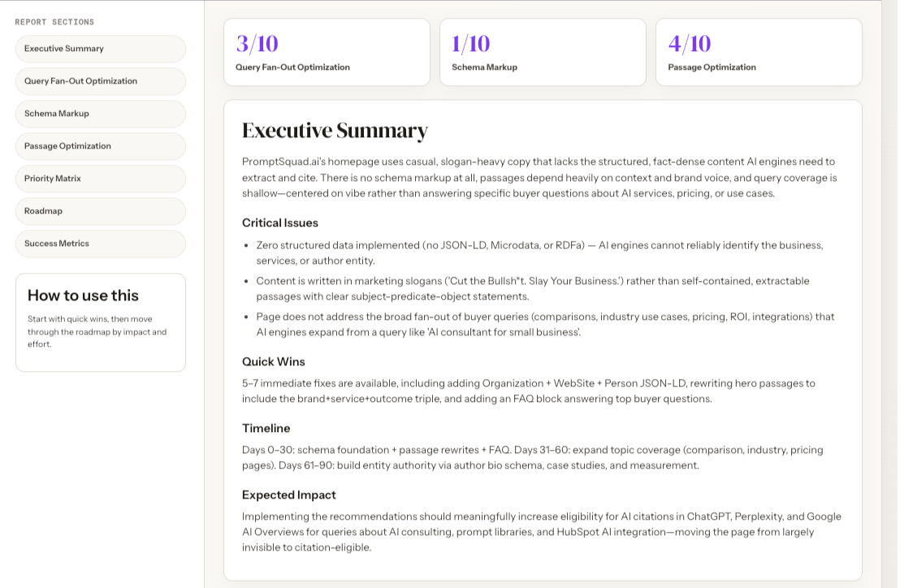Image resolution: width=900 pixels, height=588 pixels.
Task: Click the marketing slogans bullet point
Action: [533, 288]
